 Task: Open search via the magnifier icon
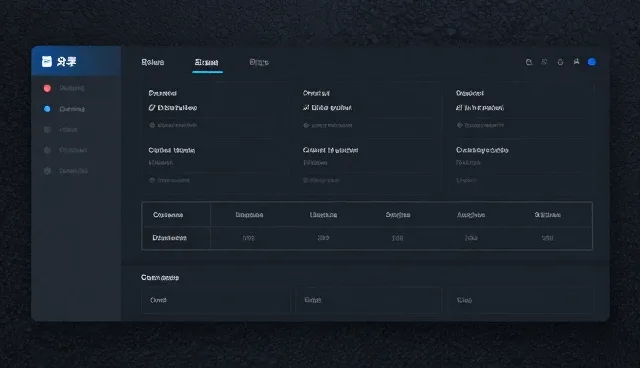[x=529, y=62]
